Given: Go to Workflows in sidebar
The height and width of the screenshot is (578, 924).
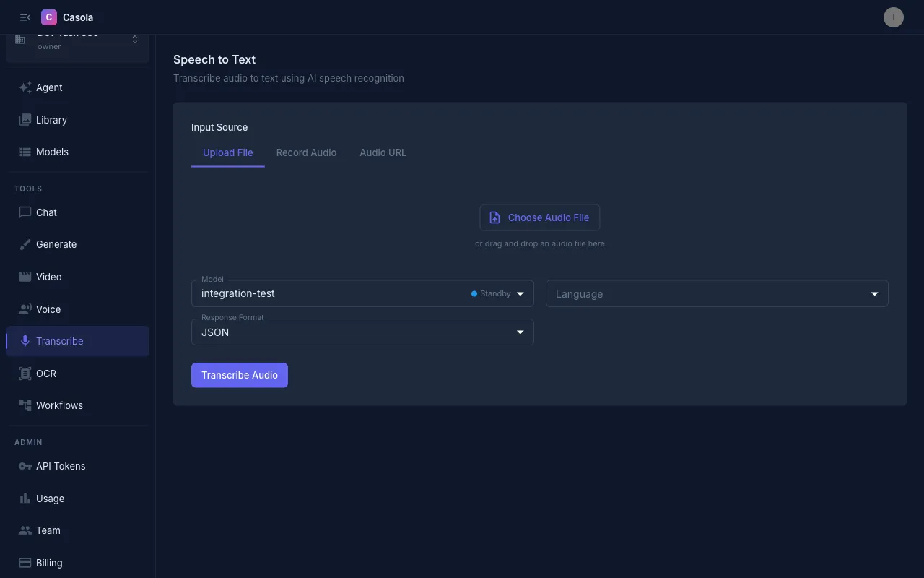Looking at the screenshot, I should coord(59,405).
